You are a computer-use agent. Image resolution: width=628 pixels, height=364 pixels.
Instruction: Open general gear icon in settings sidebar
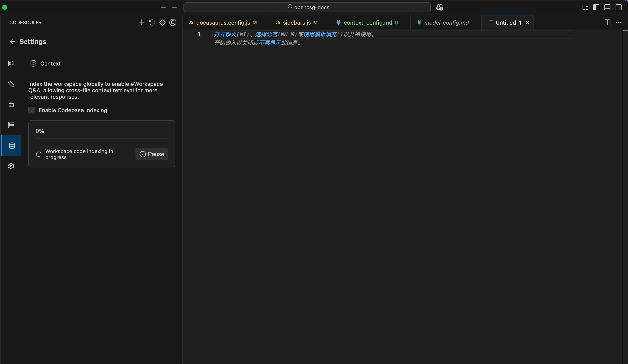(11, 166)
